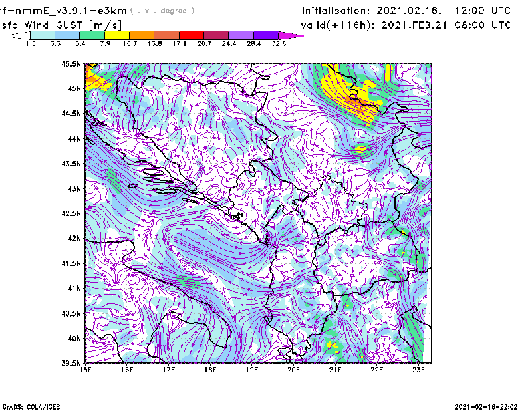532x411 pixels.
Task: Click the initialisation date 2021.02.16. text
Action: click(x=409, y=11)
